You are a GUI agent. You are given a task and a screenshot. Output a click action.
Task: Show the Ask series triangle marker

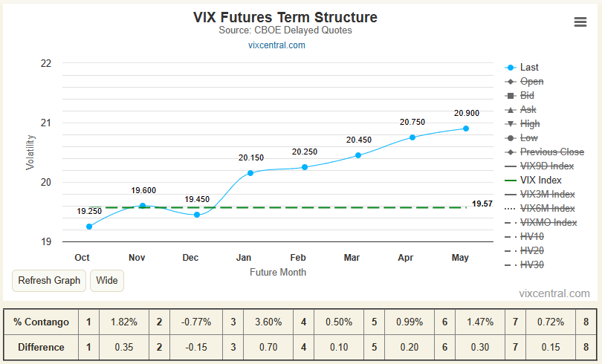[520, 110]
